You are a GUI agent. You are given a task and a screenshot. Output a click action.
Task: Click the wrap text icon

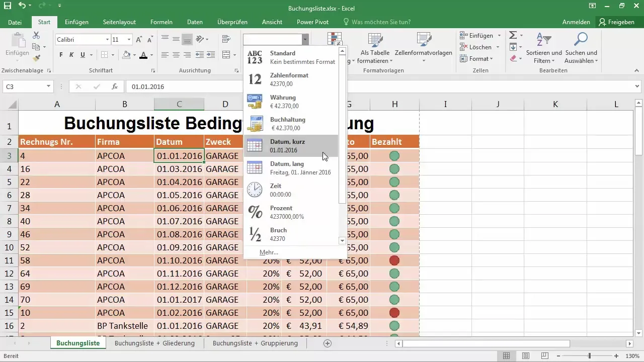pyautogui.click(x=226, y=39)
